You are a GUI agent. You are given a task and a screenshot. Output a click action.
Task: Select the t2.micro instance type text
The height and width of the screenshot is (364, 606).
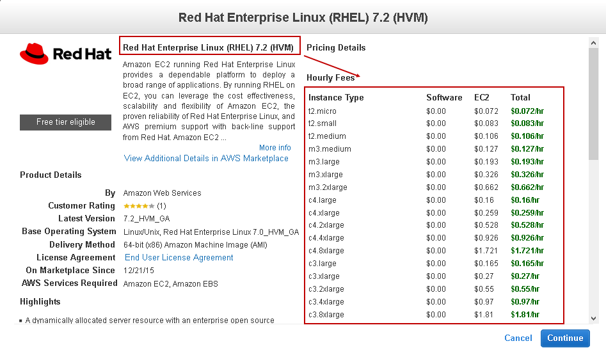[x=323, y=111]
